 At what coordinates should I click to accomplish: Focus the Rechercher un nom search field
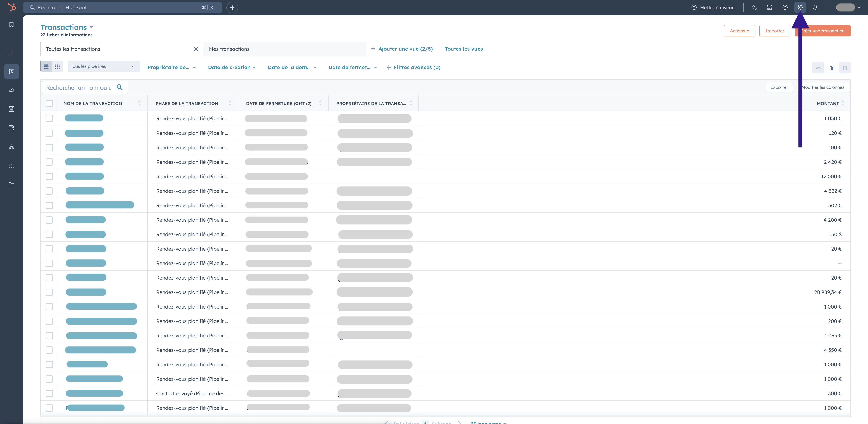pyautogui.click(x=78, y=88)
